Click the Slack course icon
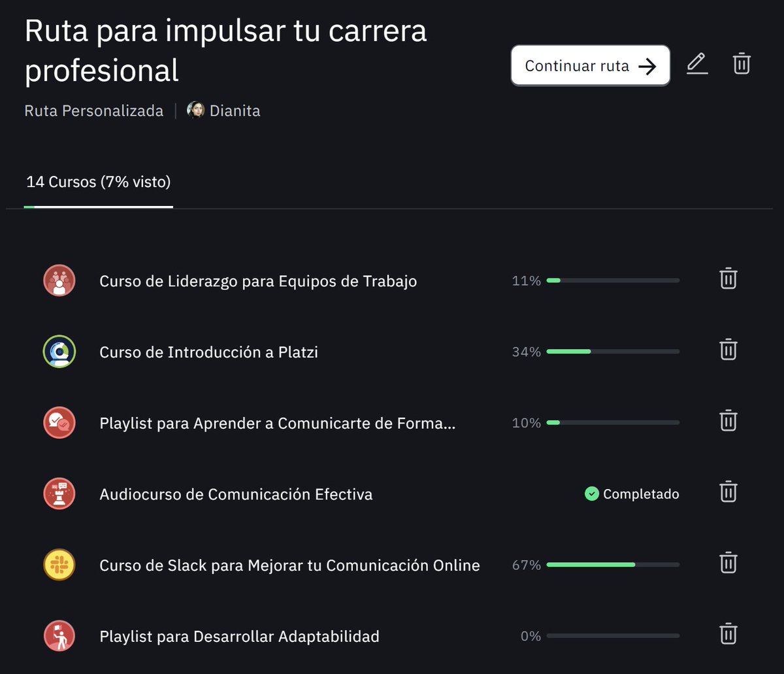This screenshot has height=674, width=784. tap(59, 565)
